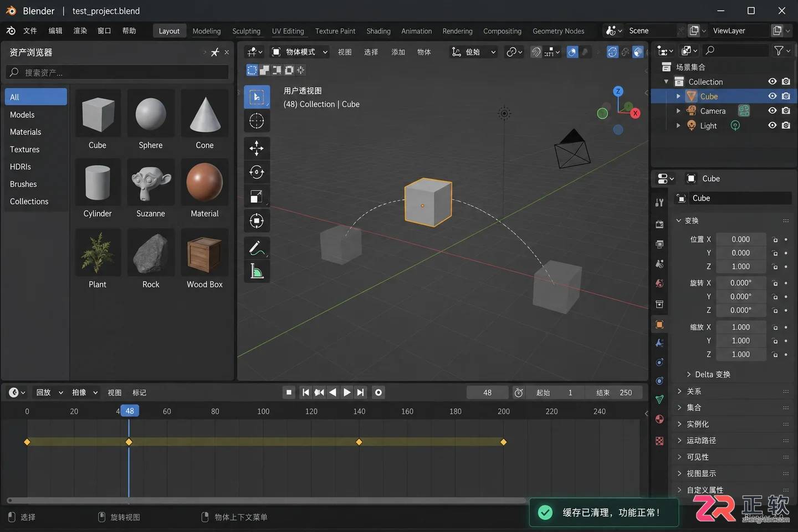Hide the Camera via its eye icon

pos(772,110)
